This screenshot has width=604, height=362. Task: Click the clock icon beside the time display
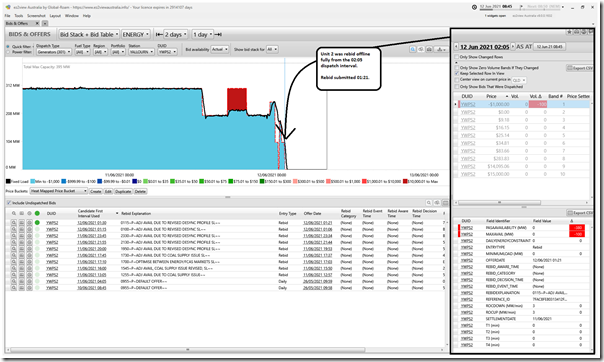pos(474,7)
